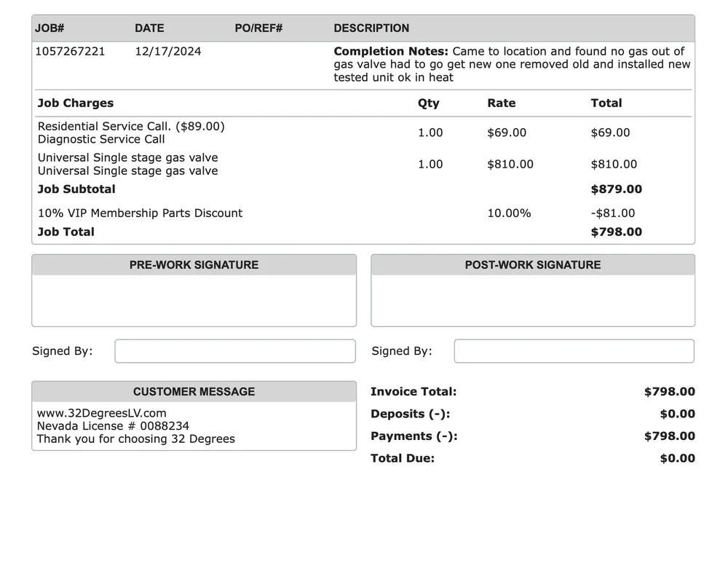Click the DESCRIPTION column header
Image resolution: width=728 pixels, height=566 pixels.
[x=371, y=28]
